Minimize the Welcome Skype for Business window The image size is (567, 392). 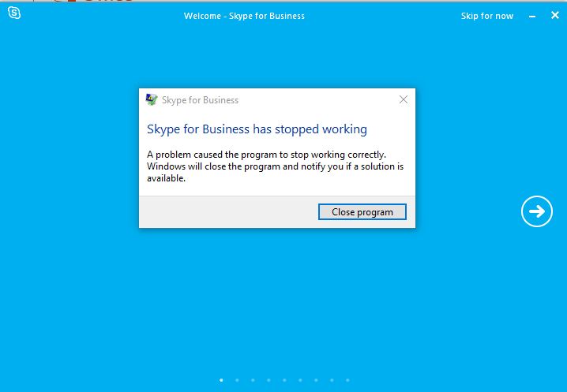click(532, 17)
